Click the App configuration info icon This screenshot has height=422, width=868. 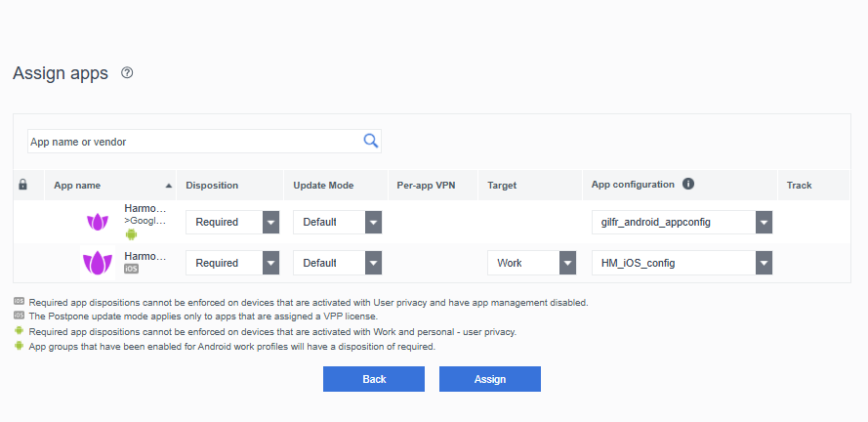pyautogui.click(x=688, y=184)
